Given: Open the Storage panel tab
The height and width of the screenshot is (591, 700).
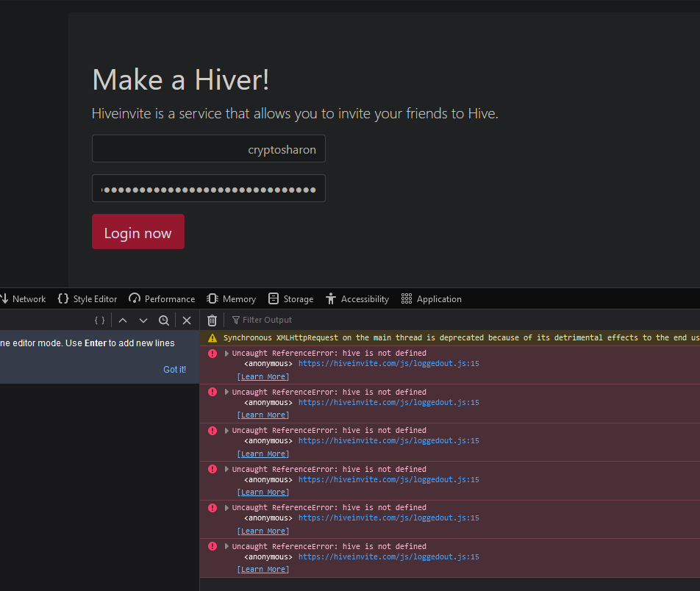Looking at the screenshot, I should tap(290, 299).
